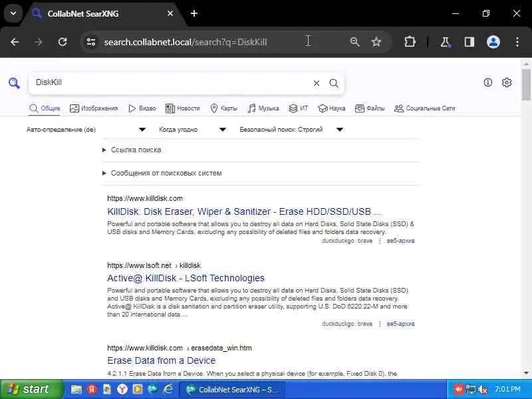Open the Безопасный поиск dropdown
Viewport: 532px width, 399px height.
coord(291,130)
